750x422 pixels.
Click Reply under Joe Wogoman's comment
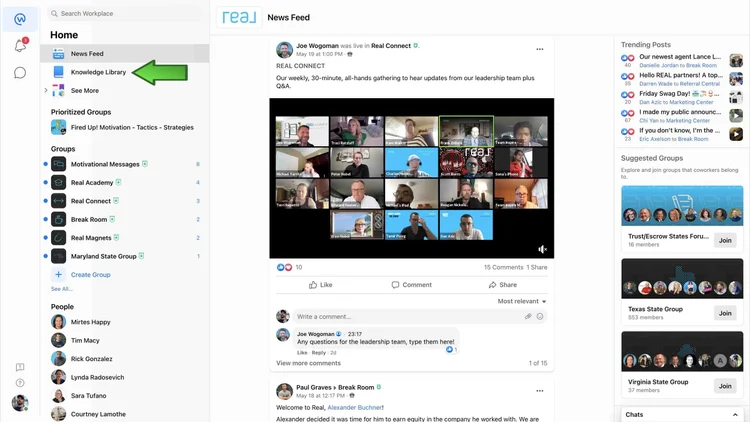coord(319,353)
